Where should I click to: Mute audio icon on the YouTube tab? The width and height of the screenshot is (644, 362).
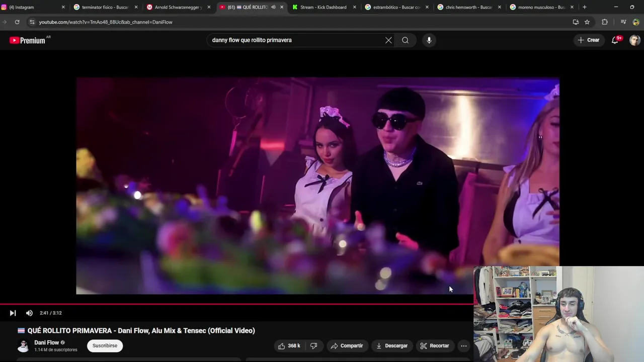click(x=273, y=7)
